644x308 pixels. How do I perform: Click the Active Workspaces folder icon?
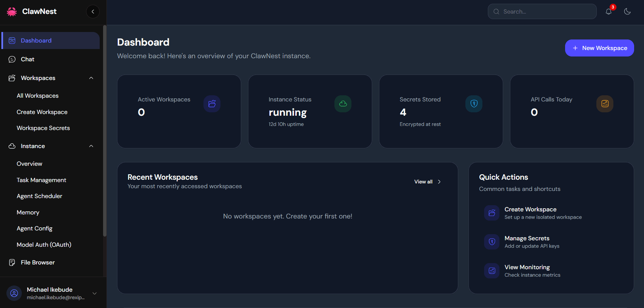pyautogui.click(x=212, y=104)
